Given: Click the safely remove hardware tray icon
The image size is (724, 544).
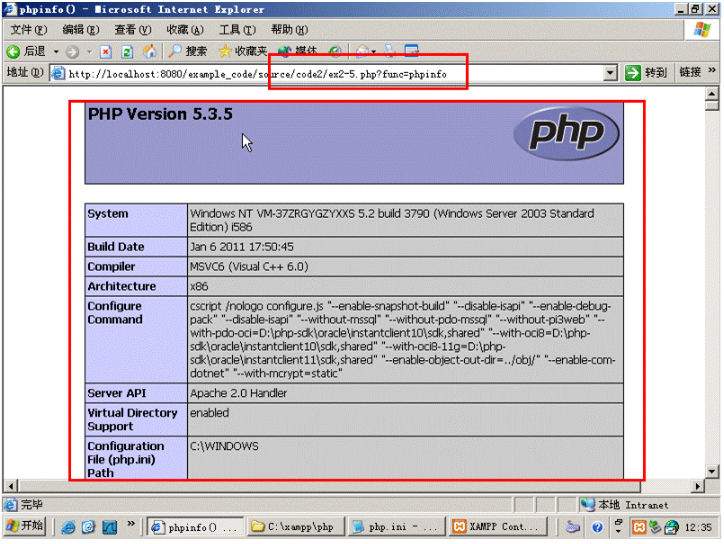Looking at the screenshot, I should tap(655, 527).
